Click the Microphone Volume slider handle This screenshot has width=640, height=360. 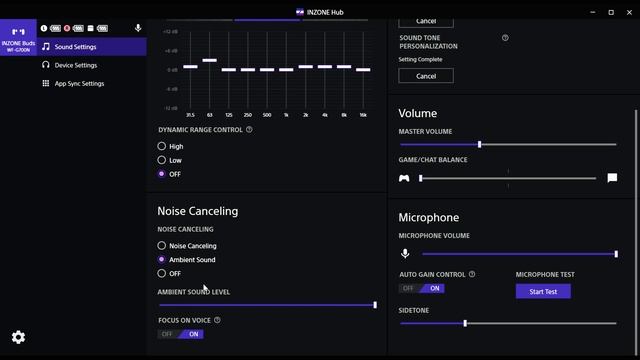coord(616,254)
